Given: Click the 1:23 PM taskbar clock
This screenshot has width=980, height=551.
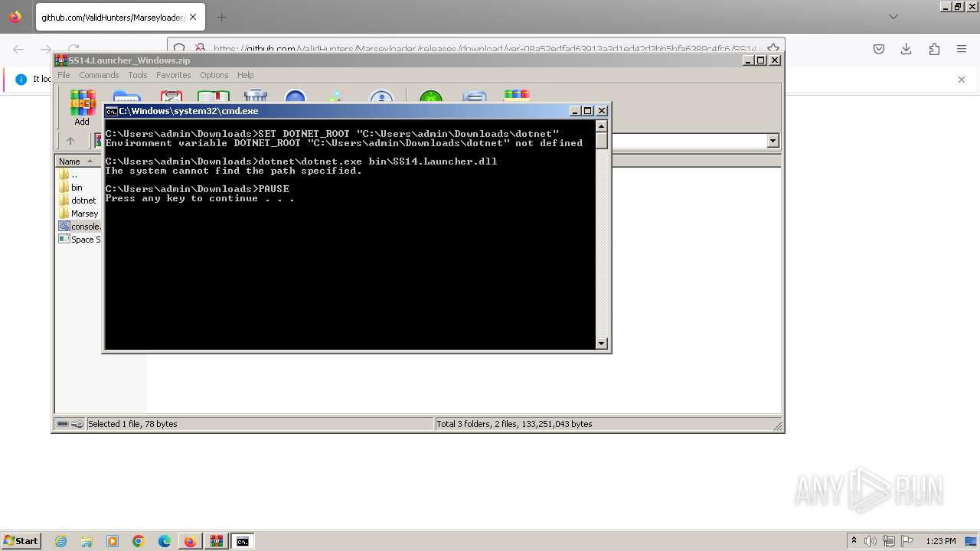Looking at the screenshot, I should point(941,541).
